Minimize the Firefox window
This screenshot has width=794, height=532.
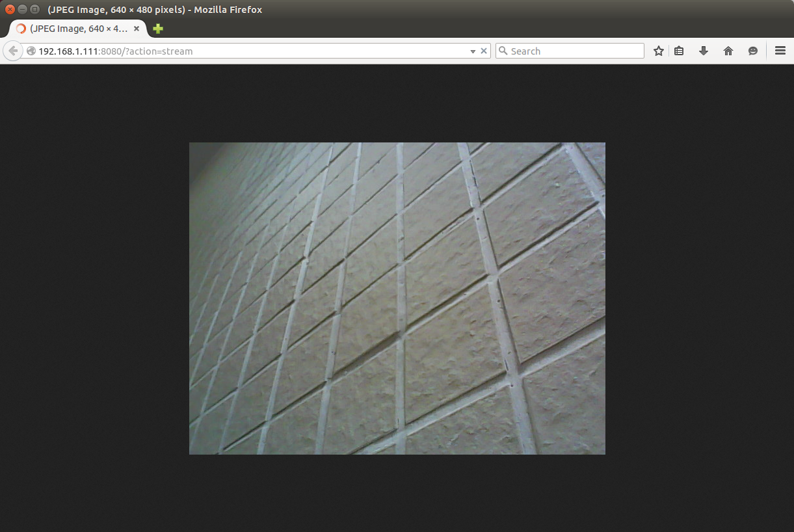click(x=22, y=9)
